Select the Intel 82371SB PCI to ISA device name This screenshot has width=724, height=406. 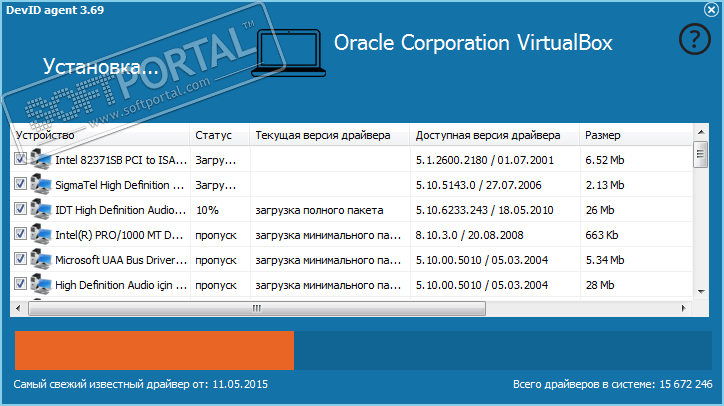pyautogui.click(x=121, y=160)
